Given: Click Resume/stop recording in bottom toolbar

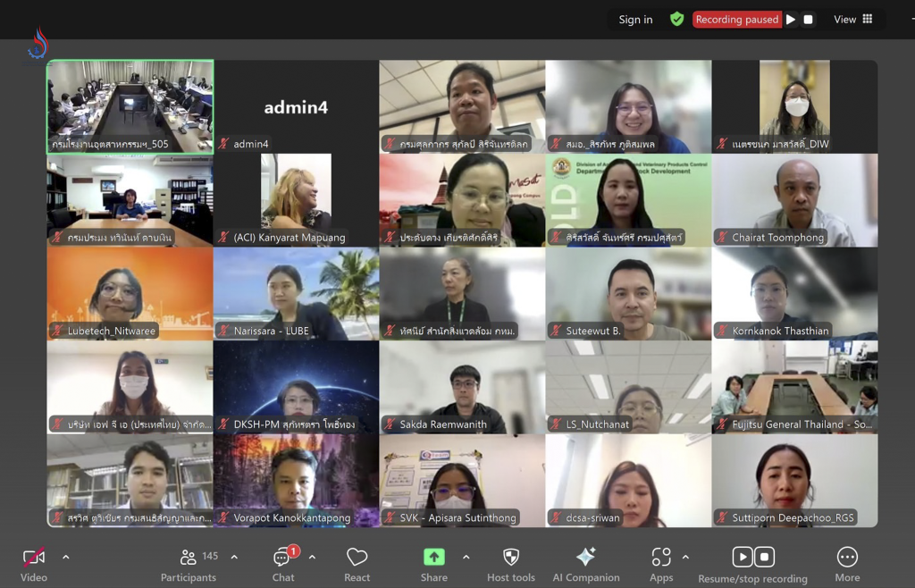Looking at the screenshot, I should (752, 558).
